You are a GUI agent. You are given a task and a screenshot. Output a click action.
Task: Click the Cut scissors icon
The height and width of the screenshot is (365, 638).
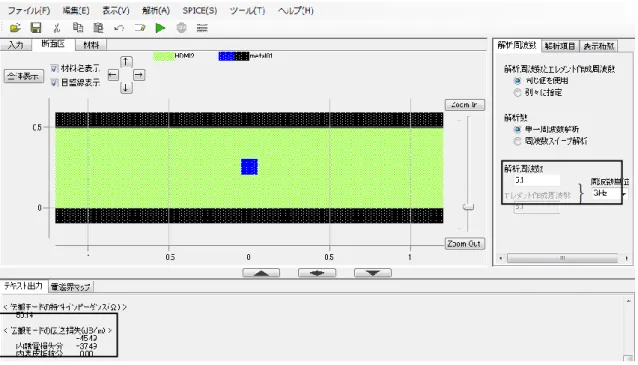click(57, 28)
